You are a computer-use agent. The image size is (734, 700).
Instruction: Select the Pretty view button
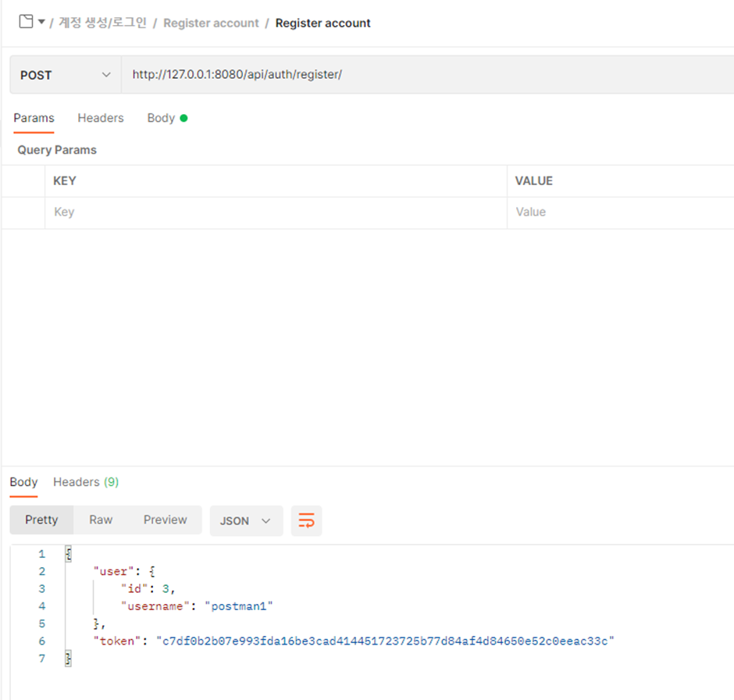tap(41, 520)
